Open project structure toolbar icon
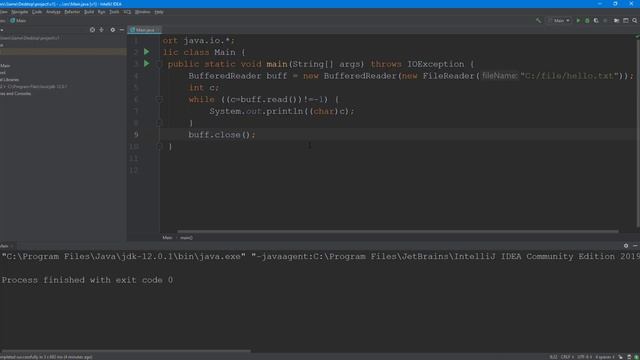The height and width of the screenshot is (360, 640). pyautogui.click(x=616, y=20)
